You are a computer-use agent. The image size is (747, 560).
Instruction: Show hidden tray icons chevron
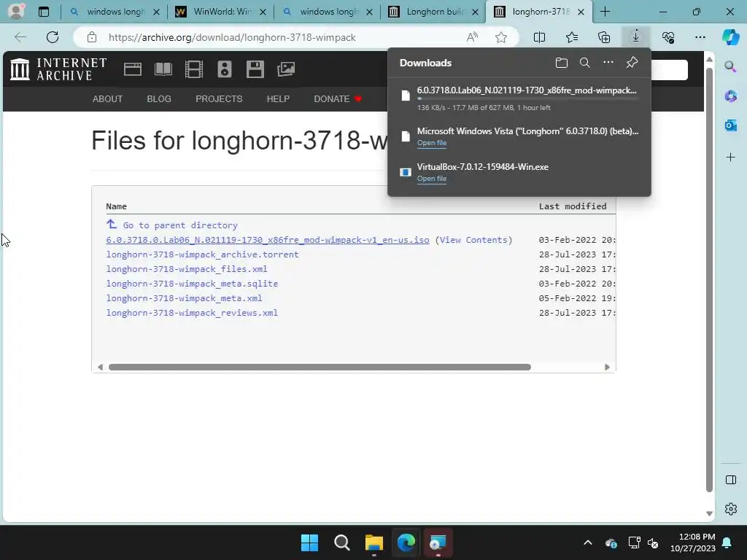(x=588, y=542)
